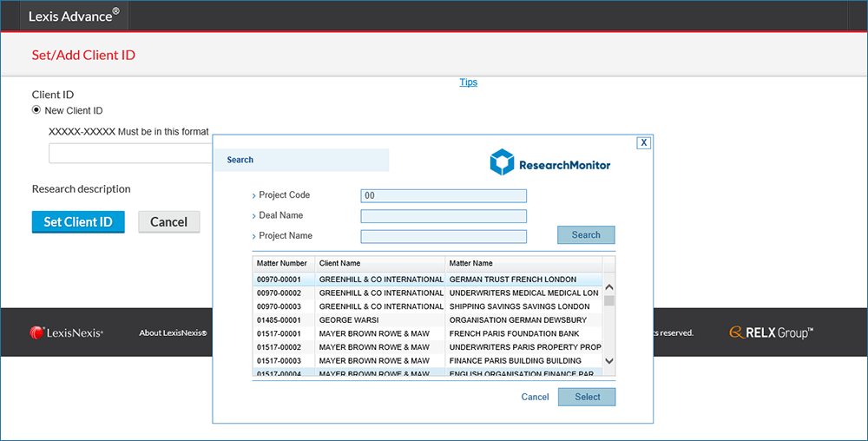This screenshot has height=441, width=868.
Task: Select matter row 00970-00001
Action: pyautogui.click(x=427, y=280)
